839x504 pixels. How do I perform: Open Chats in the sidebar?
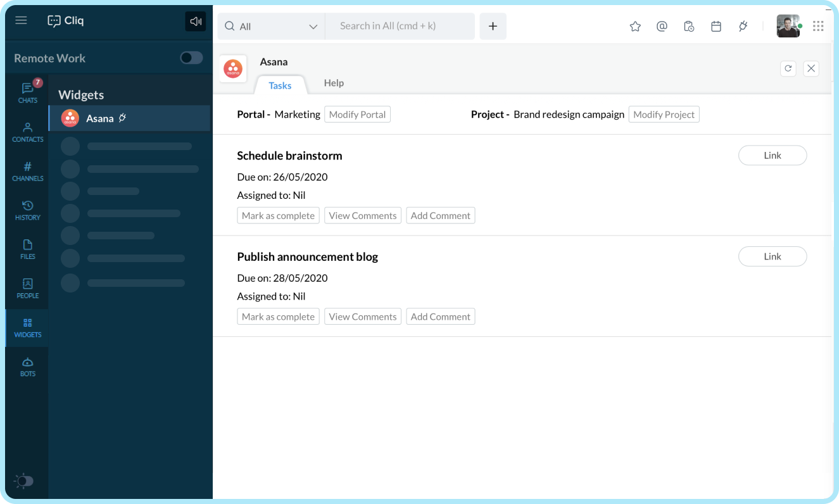28,92
